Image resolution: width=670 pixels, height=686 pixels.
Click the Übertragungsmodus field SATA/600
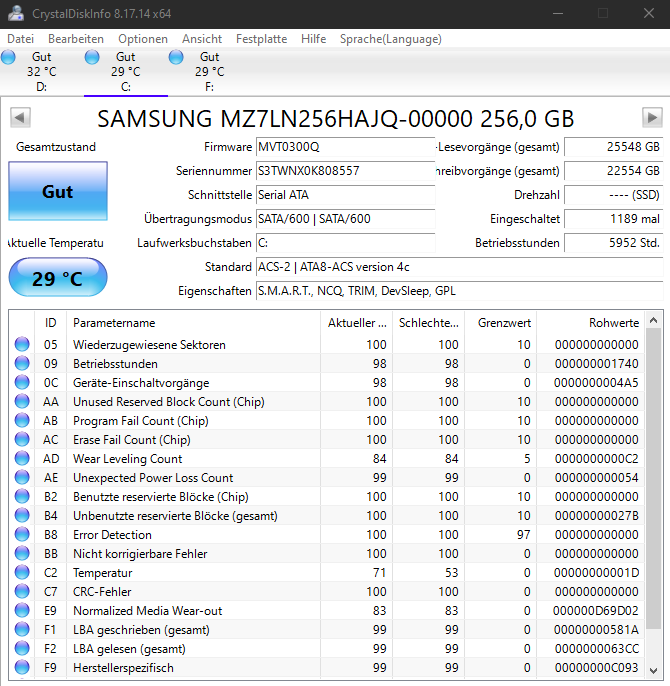pos(345,219)
